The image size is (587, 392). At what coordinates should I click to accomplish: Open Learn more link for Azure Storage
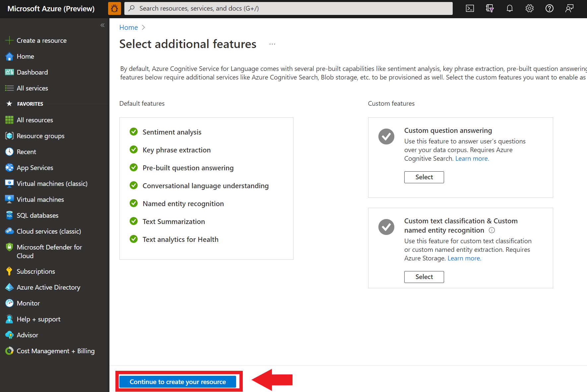[464, 258]
